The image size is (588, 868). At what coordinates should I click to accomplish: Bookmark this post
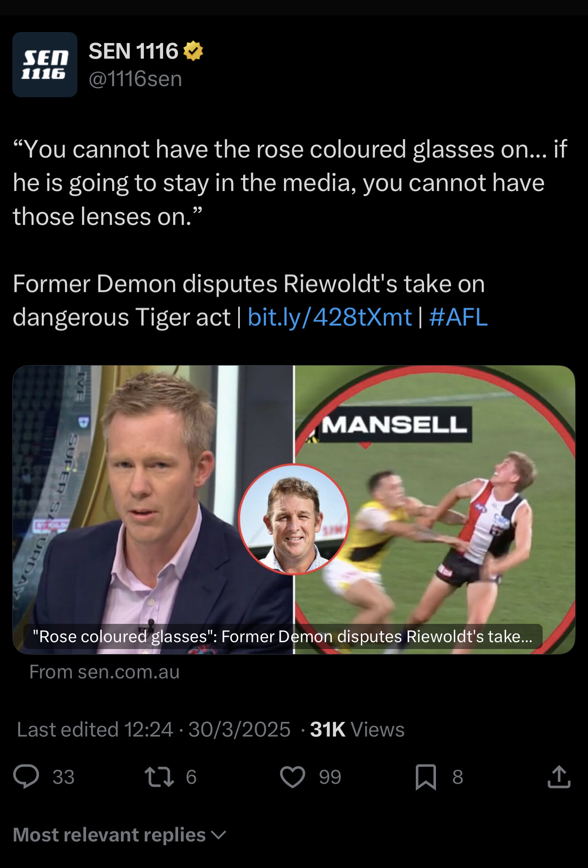point(425,777)
